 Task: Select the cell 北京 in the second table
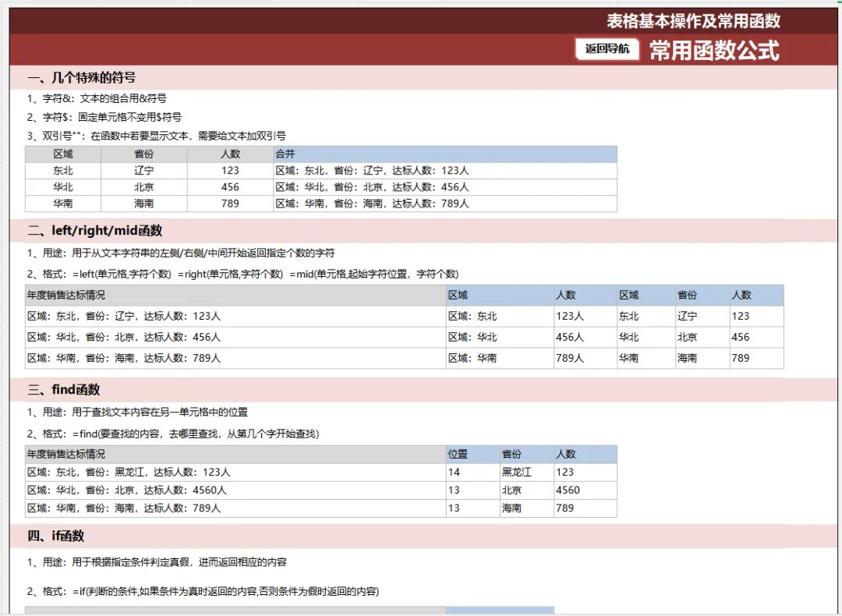pyautogui.click(x=702, y=338)
